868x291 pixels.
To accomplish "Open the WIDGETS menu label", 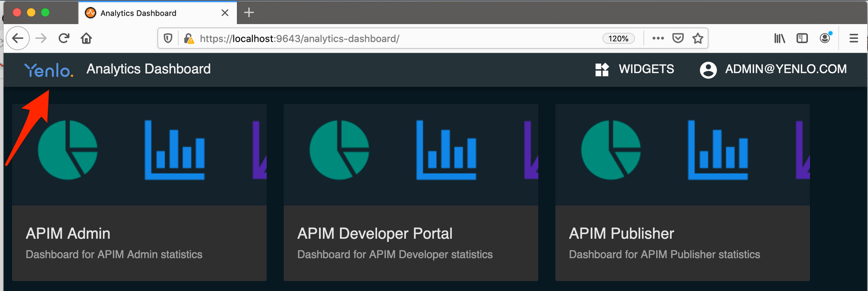I will 646,69.
